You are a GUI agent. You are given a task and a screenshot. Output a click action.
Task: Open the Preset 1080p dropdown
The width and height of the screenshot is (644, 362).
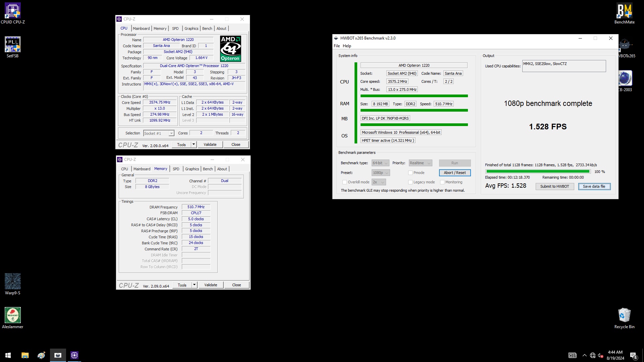(x=380, y=173)
